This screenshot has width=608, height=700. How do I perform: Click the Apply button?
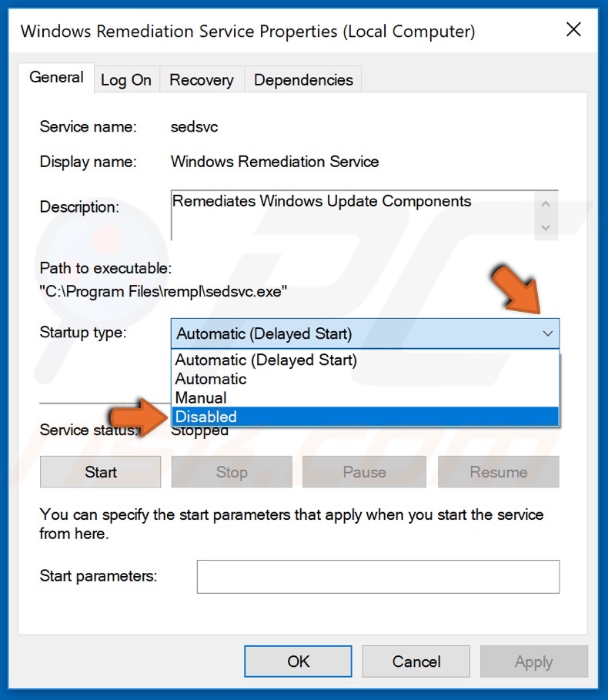tap(533, 661)
